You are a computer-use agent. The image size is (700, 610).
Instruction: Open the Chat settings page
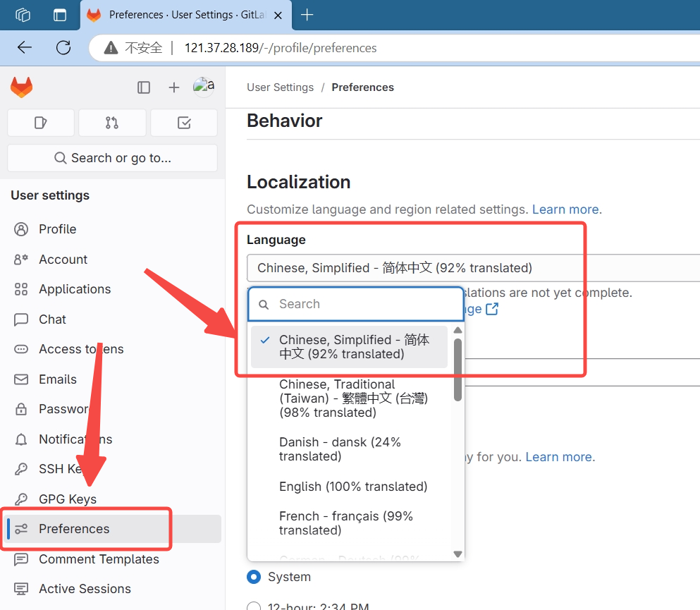[x=53, y=319]
